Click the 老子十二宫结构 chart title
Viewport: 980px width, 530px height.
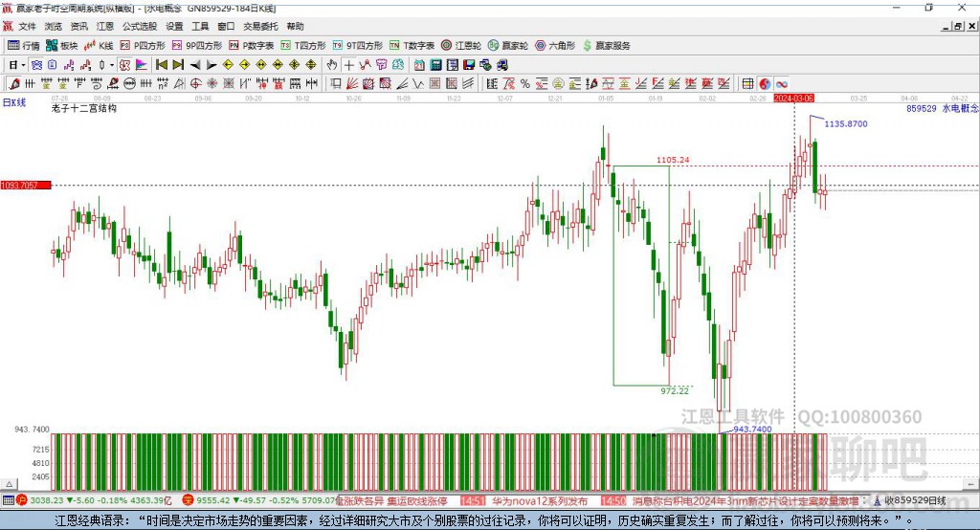coord(84,108)
